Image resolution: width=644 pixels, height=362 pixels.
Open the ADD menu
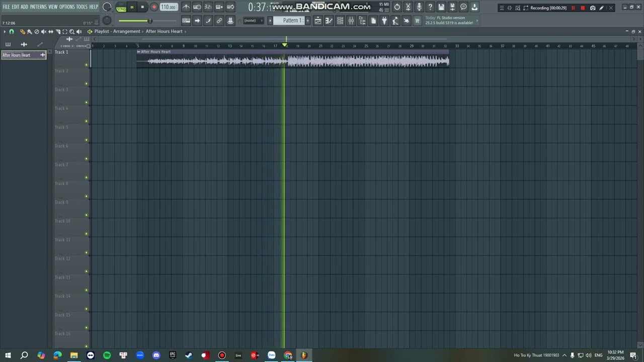(x=24, y=7)
